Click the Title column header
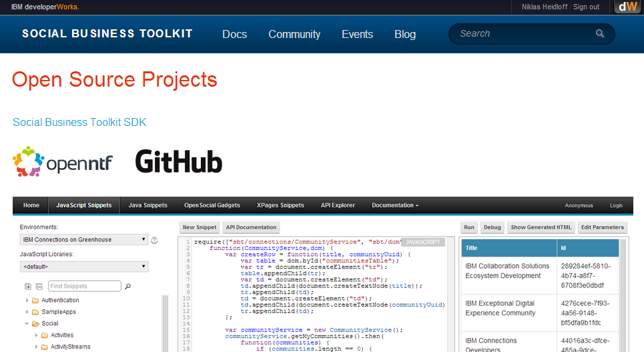This screenshot has width=644, height=352. (x=509, y=248)
